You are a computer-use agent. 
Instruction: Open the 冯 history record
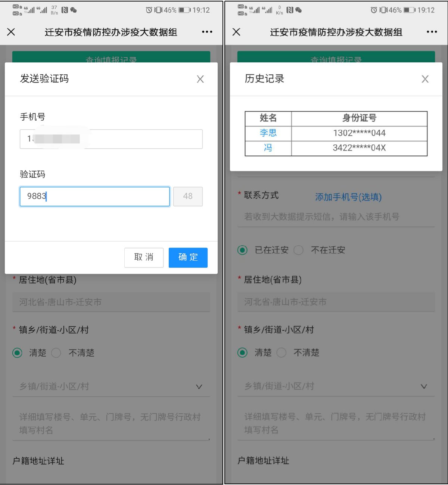[268, 148]
